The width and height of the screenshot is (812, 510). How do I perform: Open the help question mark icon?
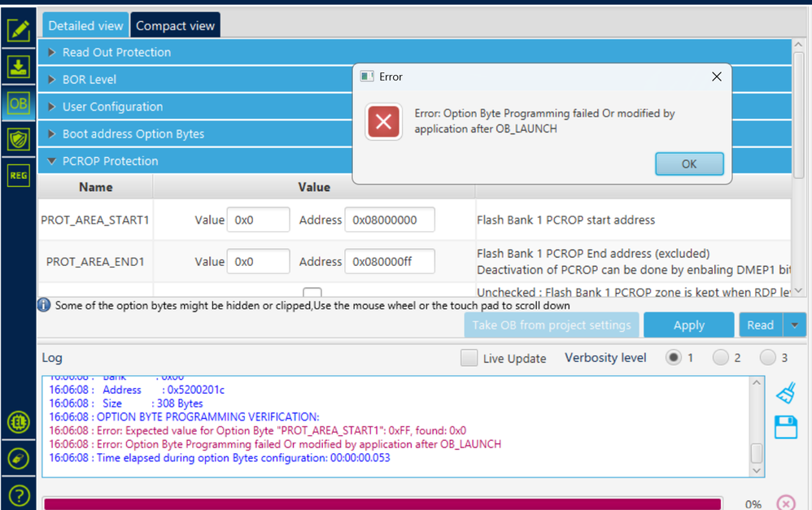point(18,495)
